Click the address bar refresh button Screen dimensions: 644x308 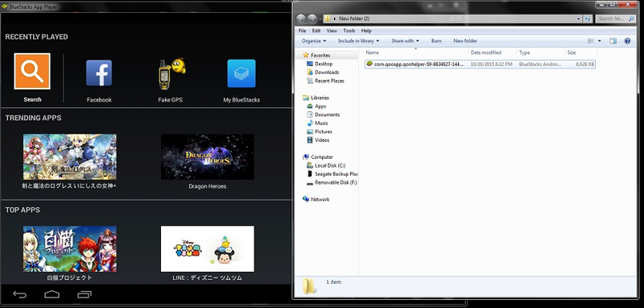tap(588, 19)
